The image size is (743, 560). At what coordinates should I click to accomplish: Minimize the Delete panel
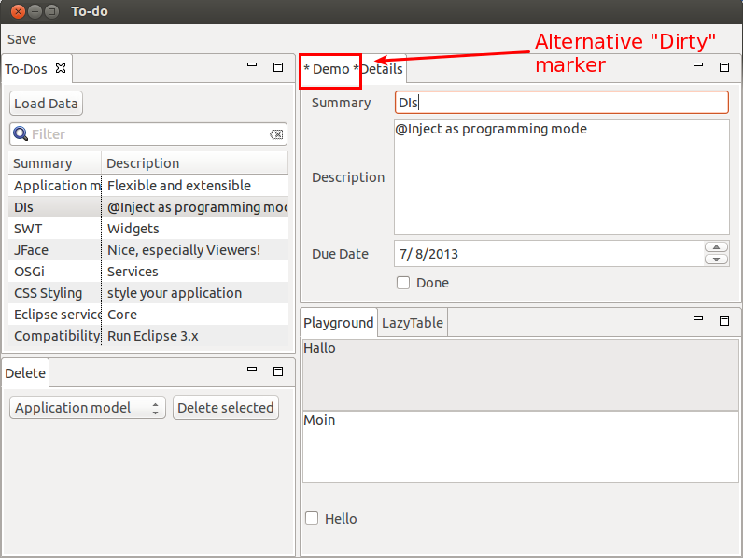point(252,369)
